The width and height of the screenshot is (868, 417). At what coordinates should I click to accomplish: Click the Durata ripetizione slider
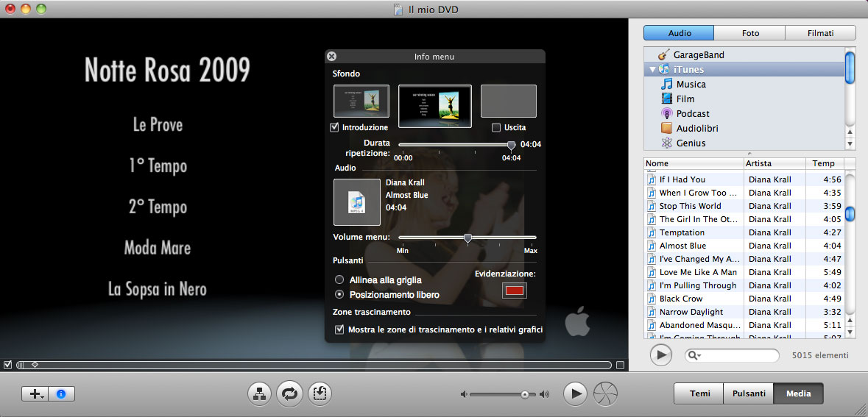[x=459, y=145]
